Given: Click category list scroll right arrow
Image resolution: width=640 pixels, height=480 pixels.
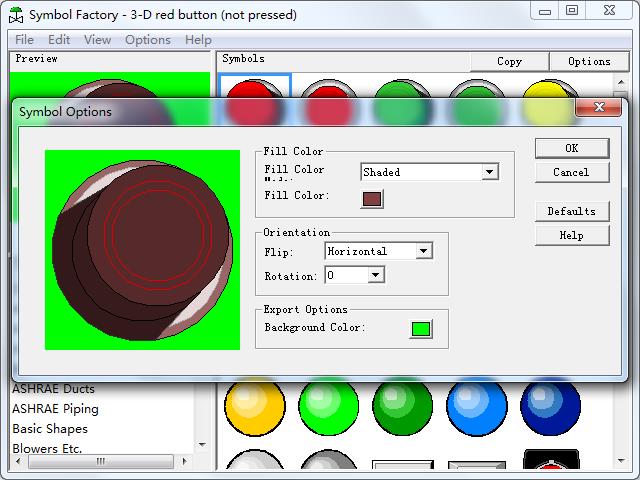Looking at the screenshot, I should (184, 462).
